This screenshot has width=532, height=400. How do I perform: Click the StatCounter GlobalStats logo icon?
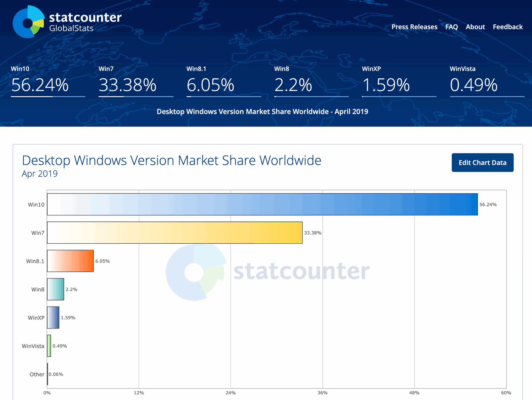28,22
